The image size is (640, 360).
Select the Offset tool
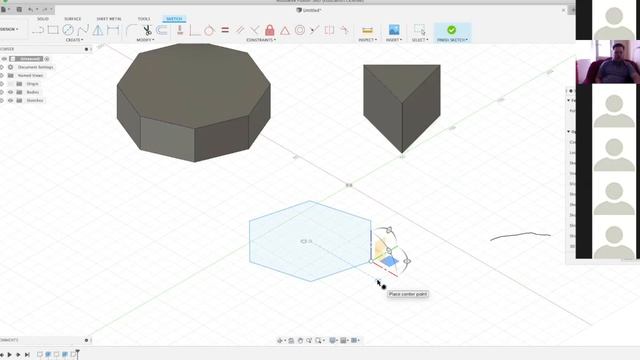coord(162,30)
